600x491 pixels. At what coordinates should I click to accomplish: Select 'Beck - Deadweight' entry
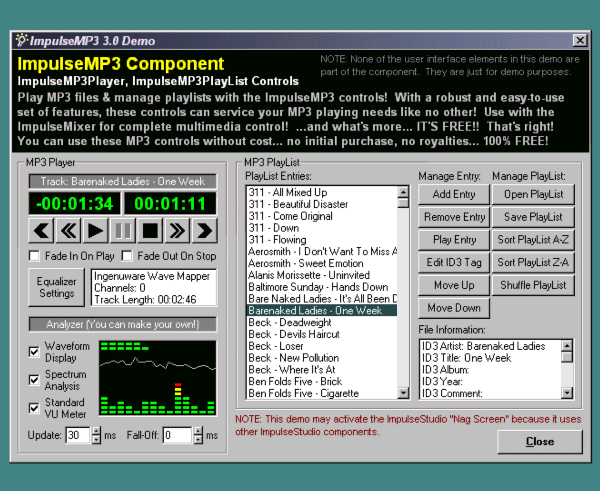[x=321, y=322]
